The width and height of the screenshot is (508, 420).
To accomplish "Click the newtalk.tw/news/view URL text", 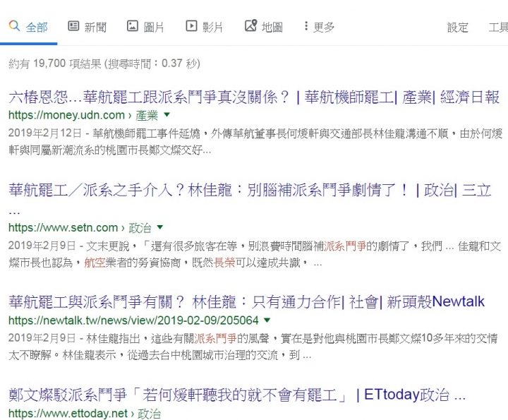I will coord(133,321).
